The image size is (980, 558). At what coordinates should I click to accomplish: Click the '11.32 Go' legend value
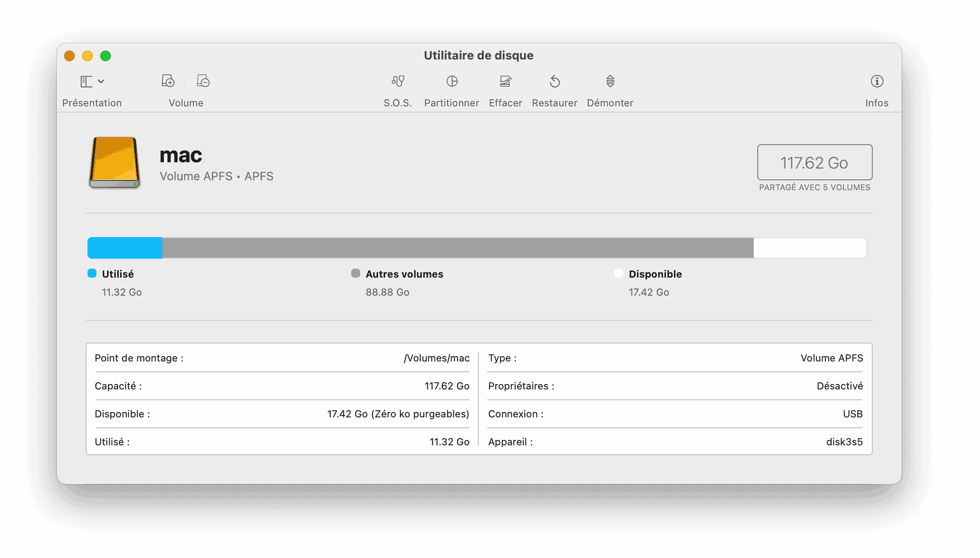[x=122, y=292]
